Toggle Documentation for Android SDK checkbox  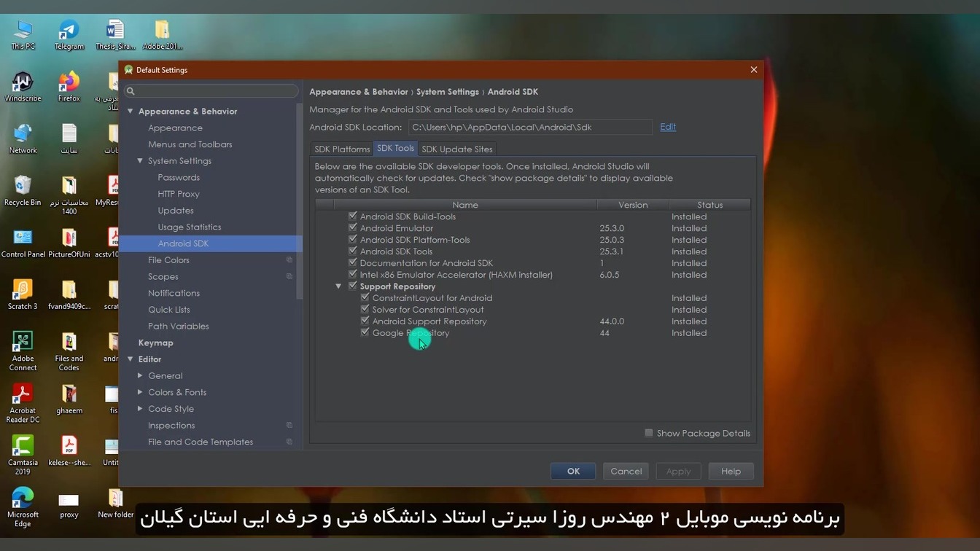click(x=353, y=263)
